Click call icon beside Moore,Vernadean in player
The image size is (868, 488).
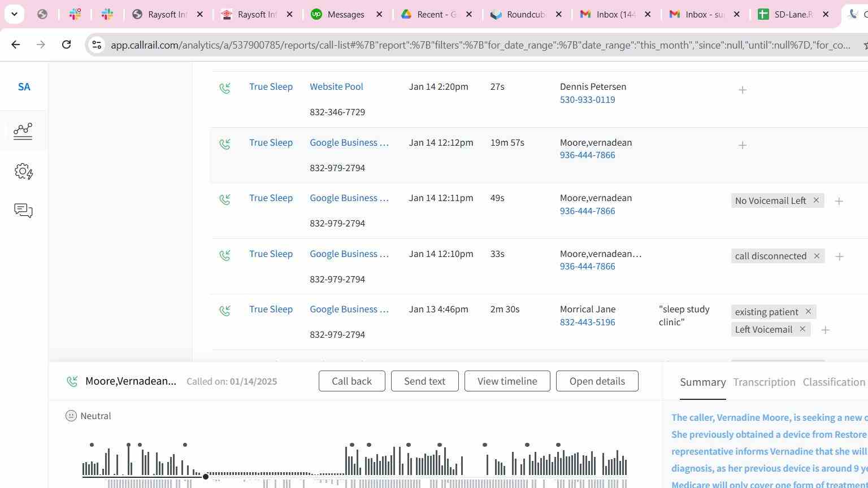(x=72, y=382)
